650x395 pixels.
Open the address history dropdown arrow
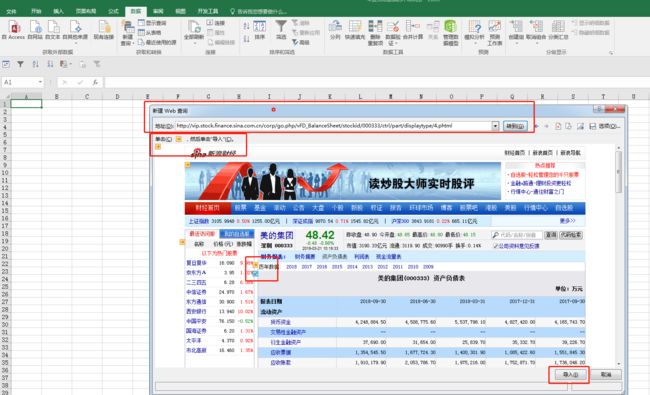(x=495, y=126)
